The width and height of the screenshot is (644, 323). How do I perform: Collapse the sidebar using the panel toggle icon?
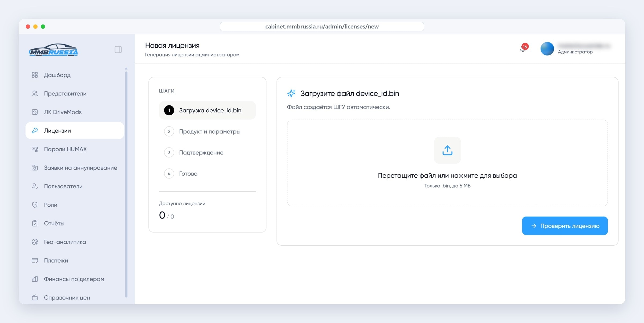pyautogui.click(x=118, y=49)
